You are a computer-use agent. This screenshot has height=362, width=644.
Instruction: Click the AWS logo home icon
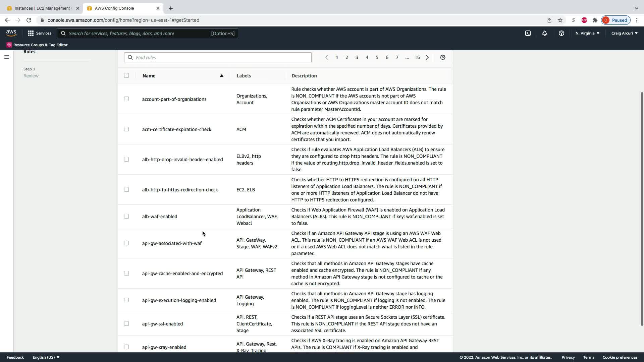pyautogui.click(x=11, y=33)
